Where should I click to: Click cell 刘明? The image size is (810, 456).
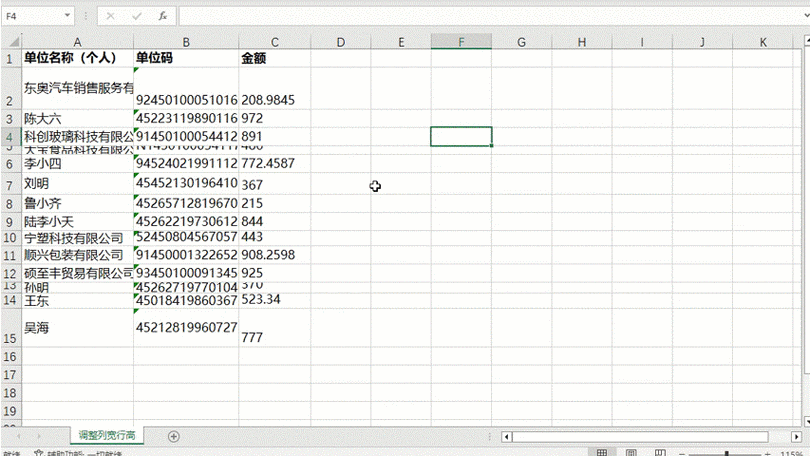pyautogui.click(x=77, y=184)
